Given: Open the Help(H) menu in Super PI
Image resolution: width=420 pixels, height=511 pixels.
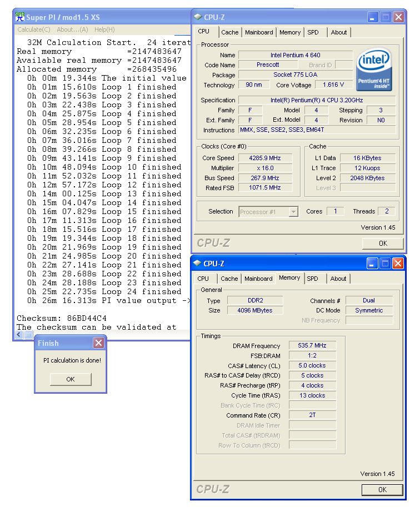Looking at the screenshot, I should tap(104, 29).
